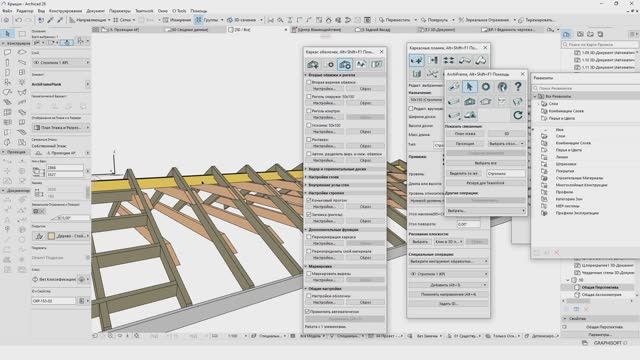640x360 pixels.
Task: Enable the Вторая верхняя обвязка checkbox
Action: [309, 82]
